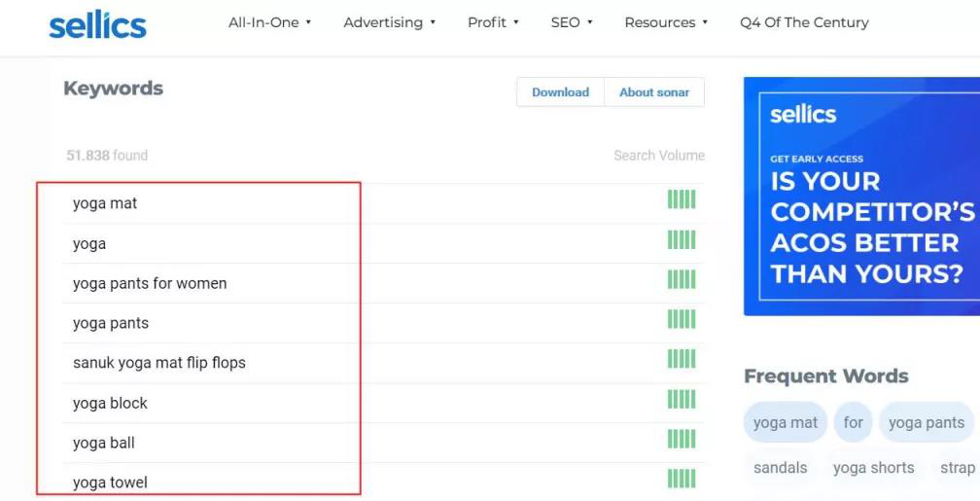The height and width of the screenshot is (501, 980).
Task: Open About sonar
Action: [x=654, y=92]
